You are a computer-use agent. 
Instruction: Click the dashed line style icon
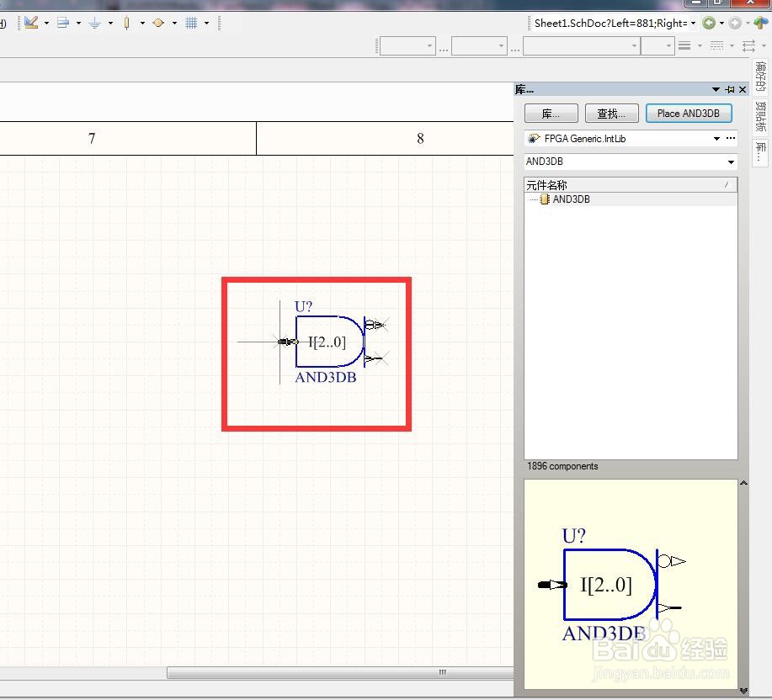coord(716,45)
